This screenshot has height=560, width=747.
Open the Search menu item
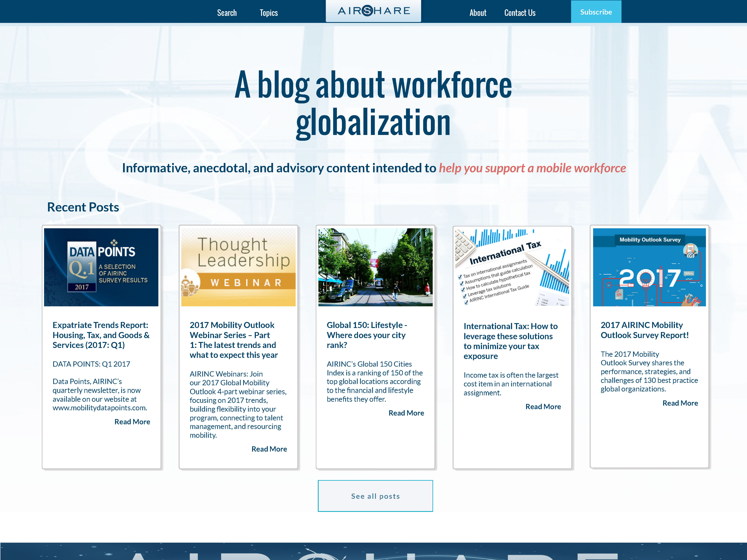pos(227,13)
